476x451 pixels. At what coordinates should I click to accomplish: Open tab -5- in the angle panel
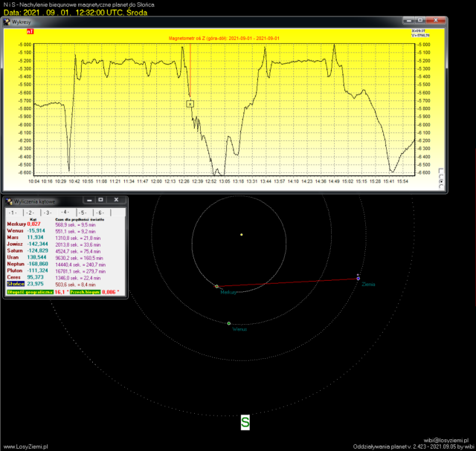[x=82, y=212]
